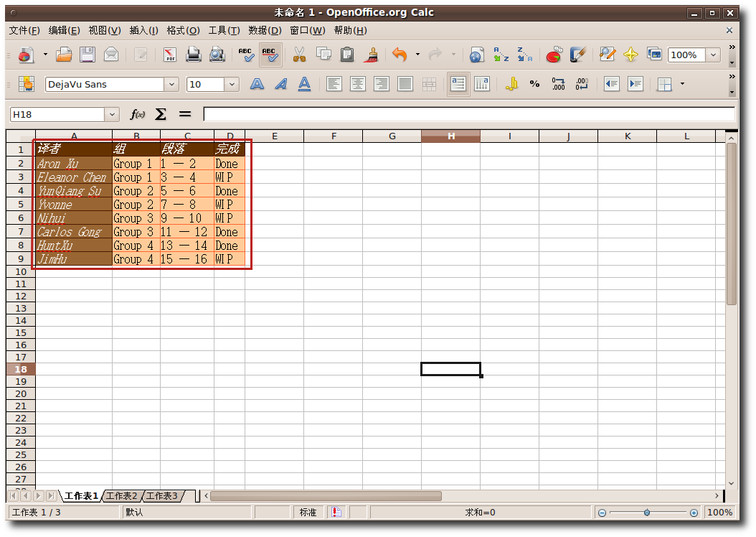Open a file with the Open icon

pos(64,55)
